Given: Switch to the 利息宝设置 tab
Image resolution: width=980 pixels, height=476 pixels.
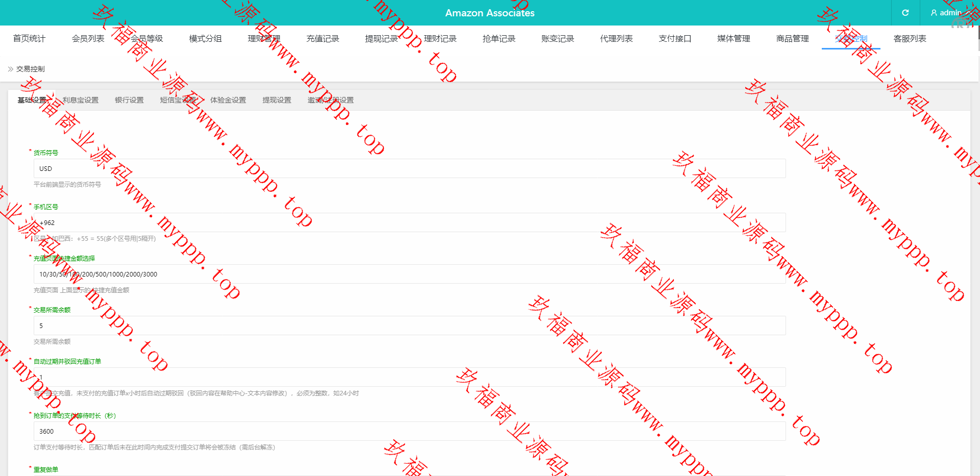Looking at the screenshot, I should pyautogui.click(x=81, y=100).
